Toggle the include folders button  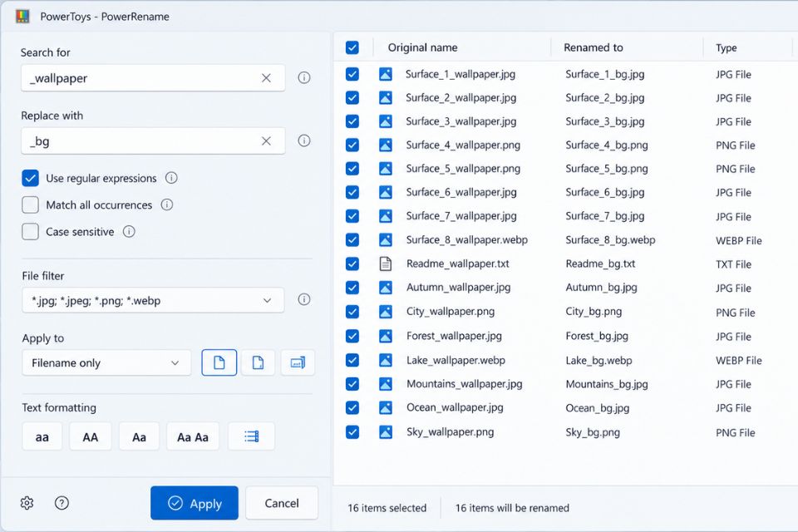click(258, 362)
